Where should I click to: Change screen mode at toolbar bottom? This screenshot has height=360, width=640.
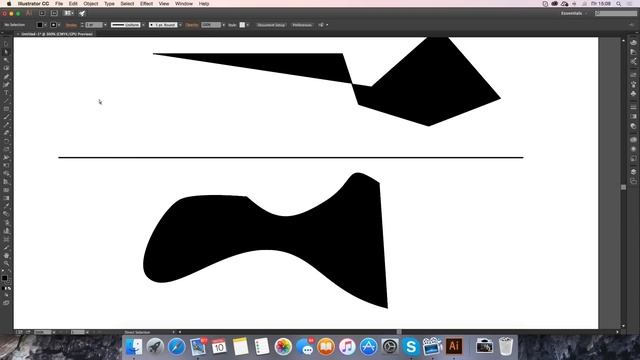[6, 303]
